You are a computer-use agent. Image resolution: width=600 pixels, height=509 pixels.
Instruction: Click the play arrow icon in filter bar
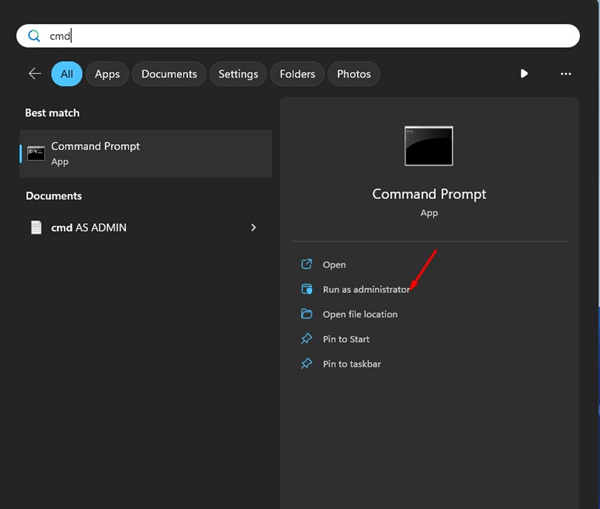(524, 74)
